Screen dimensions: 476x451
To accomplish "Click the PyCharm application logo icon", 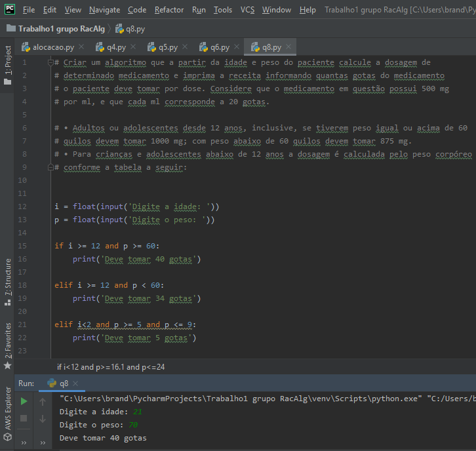I will [x=10, y=9].
